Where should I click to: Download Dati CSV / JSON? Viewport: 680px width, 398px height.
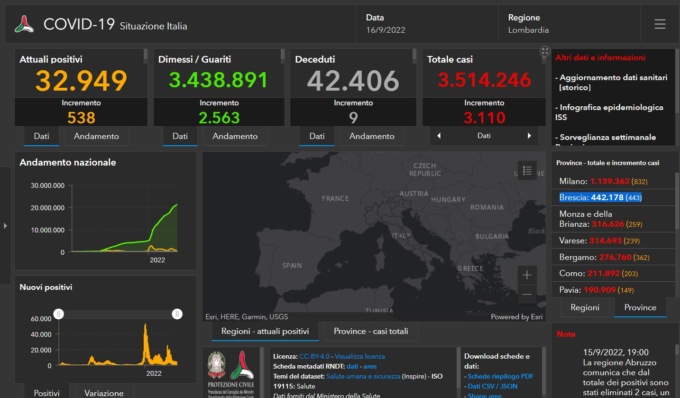click(492, 386)
